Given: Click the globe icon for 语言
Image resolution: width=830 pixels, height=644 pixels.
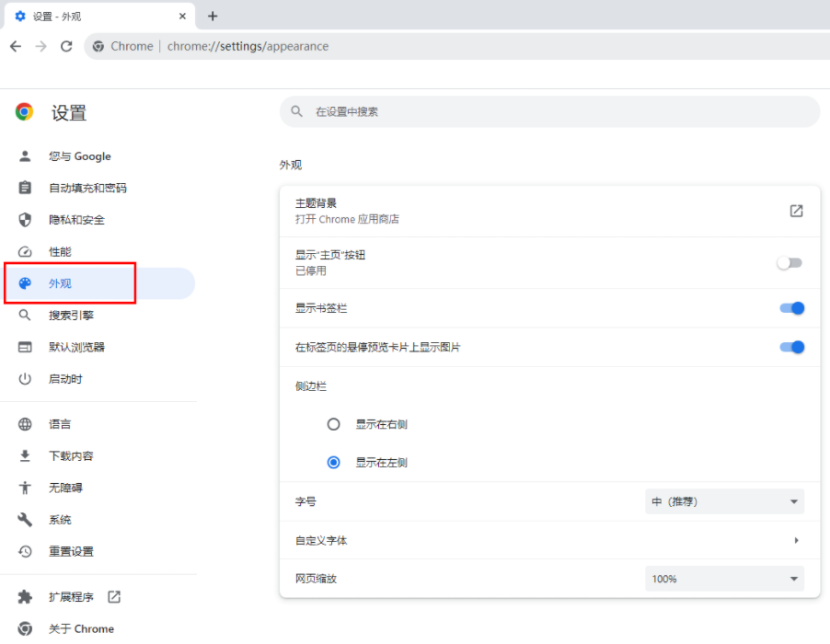Looking at the screenshot, I should coord(25,424).
